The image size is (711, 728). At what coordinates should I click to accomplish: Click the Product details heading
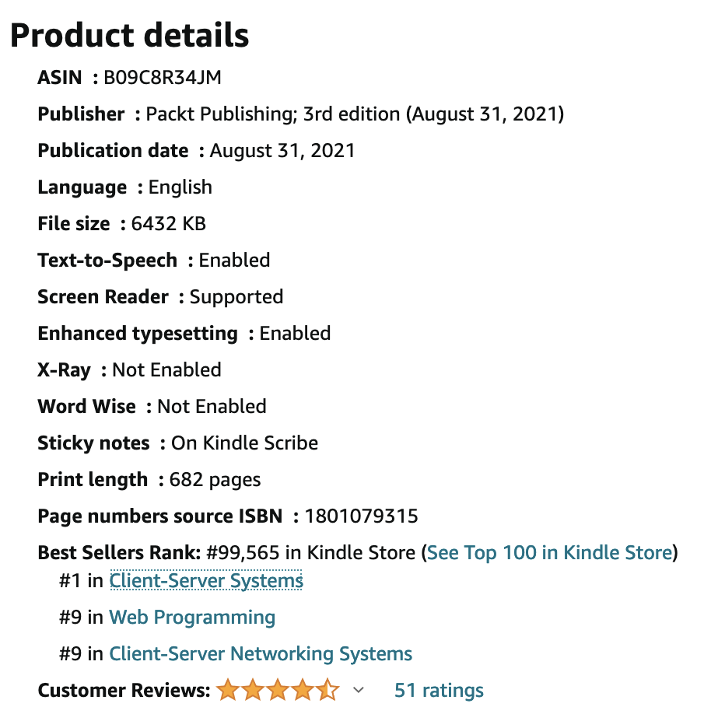click(x=130, y=35)
